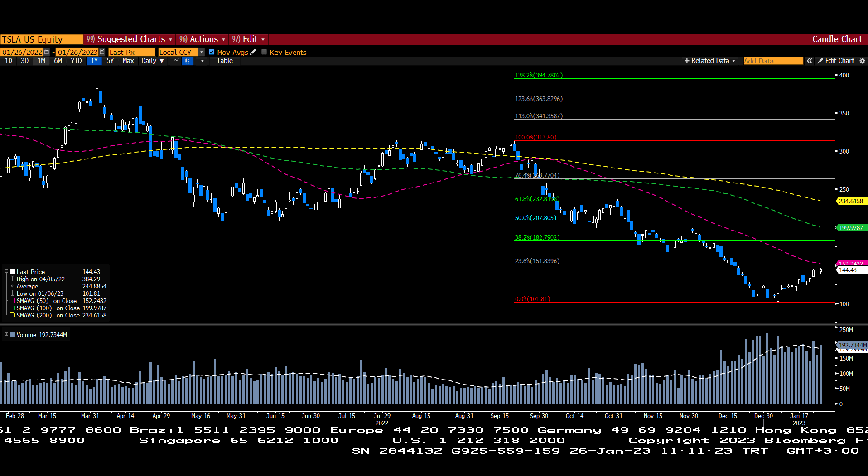The height and width of the screenshot is (476, 868).
Task: Open the Daily periodicity dropdown
Action: [x=153, y=61]
